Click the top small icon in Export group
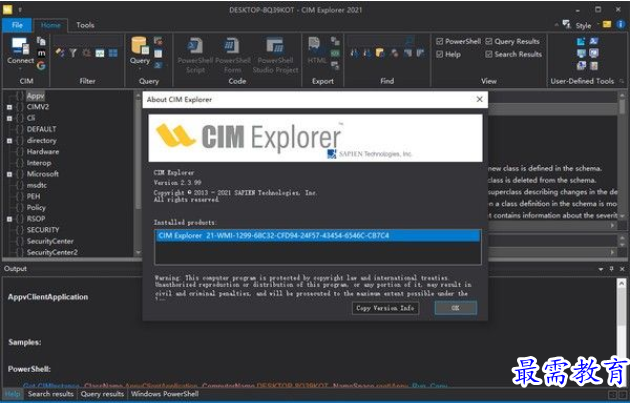 (335, 41)
